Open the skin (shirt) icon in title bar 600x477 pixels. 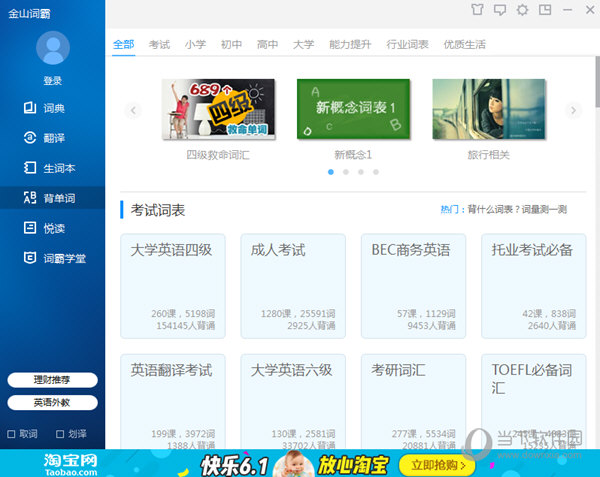coord(477,10)
